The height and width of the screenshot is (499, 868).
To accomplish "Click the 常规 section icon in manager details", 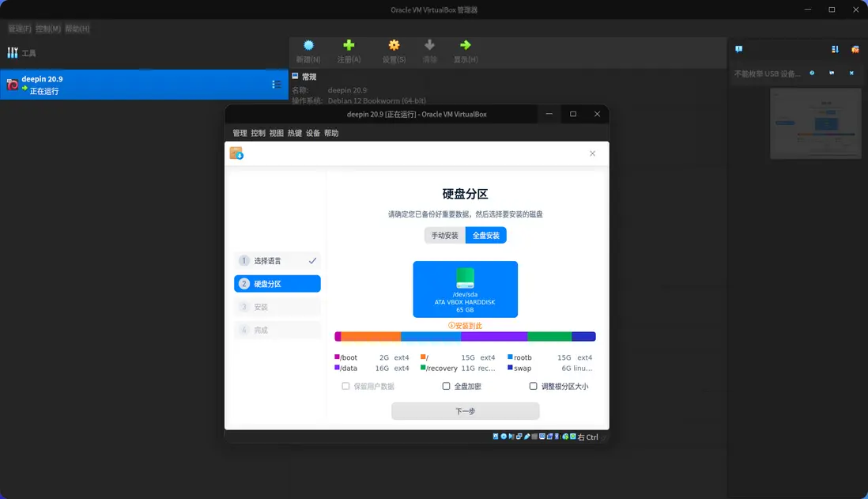I will [295, 77].
